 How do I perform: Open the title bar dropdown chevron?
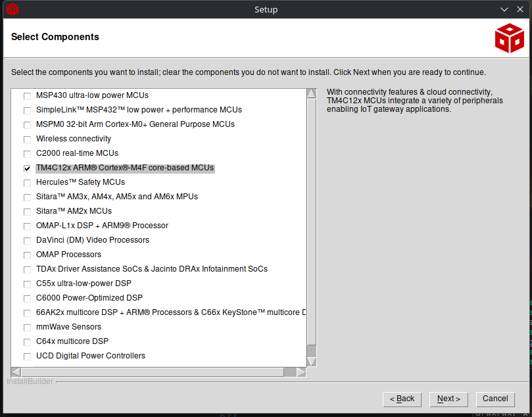click(x=504, y=9)
